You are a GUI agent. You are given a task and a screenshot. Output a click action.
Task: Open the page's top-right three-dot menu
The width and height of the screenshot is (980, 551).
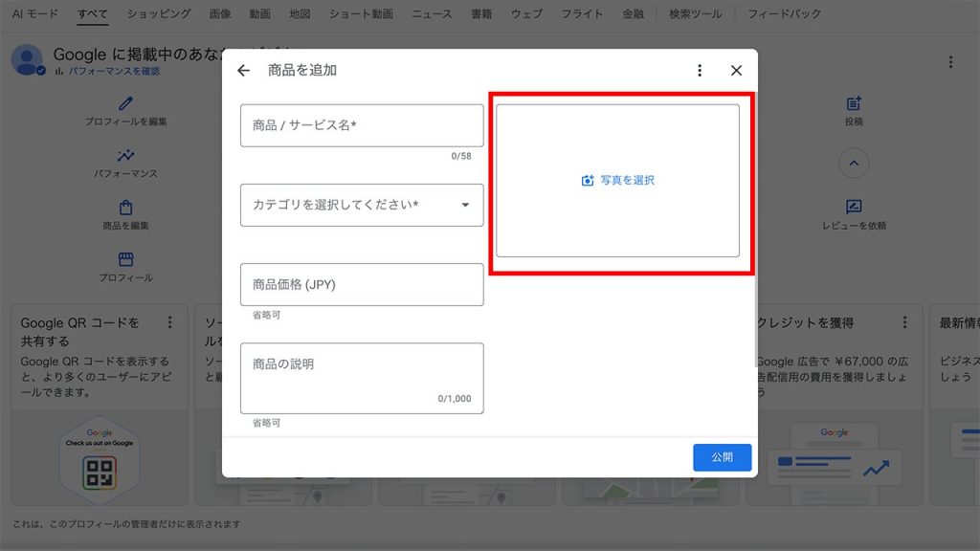[950, 61]
